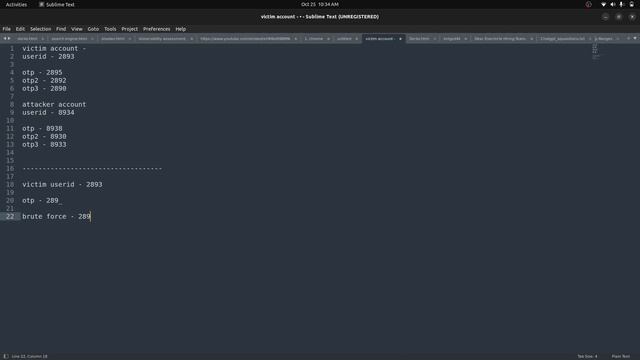Close the search engine.html tab
Screen dimensions: 640x360
coord(92,39)
